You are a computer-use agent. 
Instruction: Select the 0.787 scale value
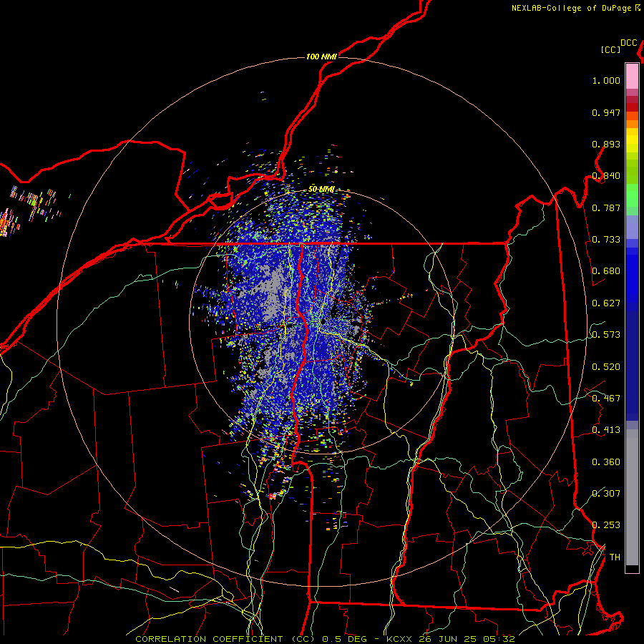[x=606, y=208]
